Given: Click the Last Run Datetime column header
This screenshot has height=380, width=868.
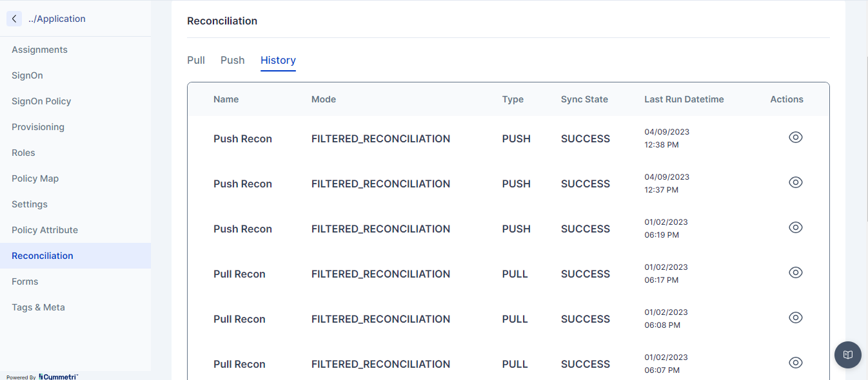Looking at the screenshot, I should click(684, 99).
